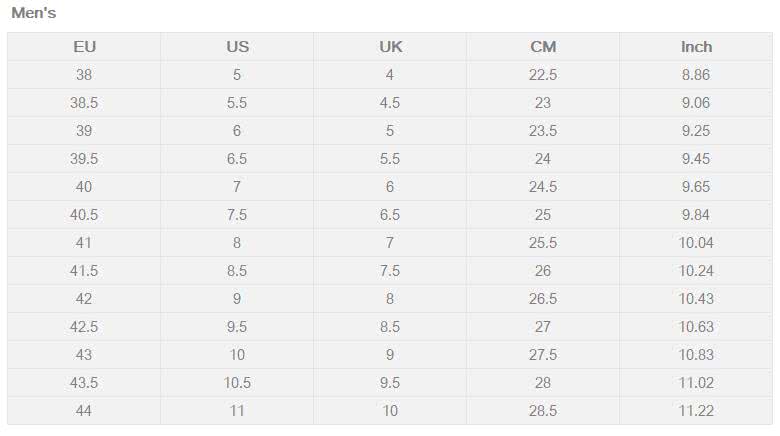Viewport: 780px width, 436px height.
Task: Click the EU column header
Action: [x=84, y=47]
